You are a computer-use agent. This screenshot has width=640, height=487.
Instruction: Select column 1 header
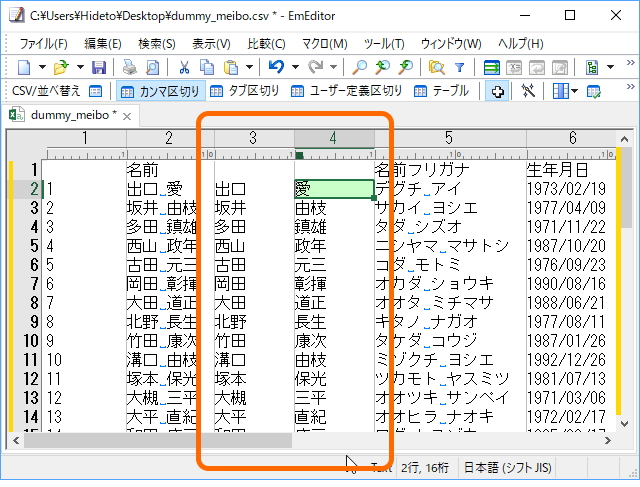pyautogui.click(x=85, y=138)
